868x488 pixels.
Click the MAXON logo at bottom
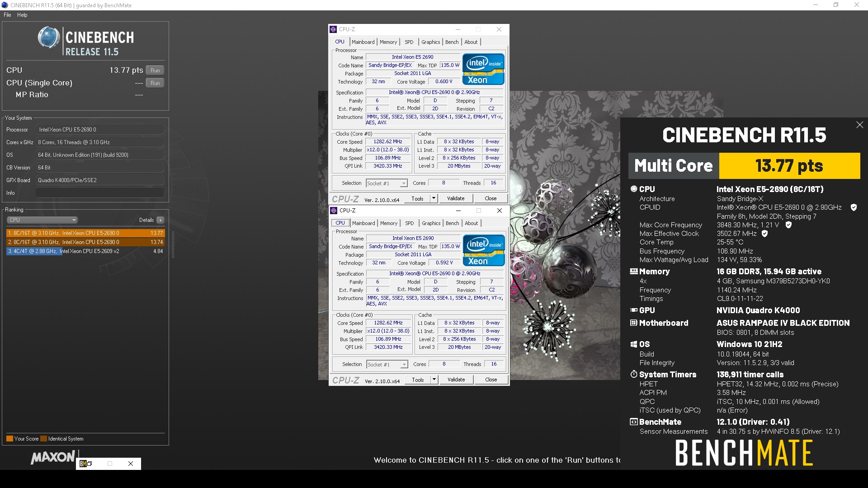click(x=53, y=457)
